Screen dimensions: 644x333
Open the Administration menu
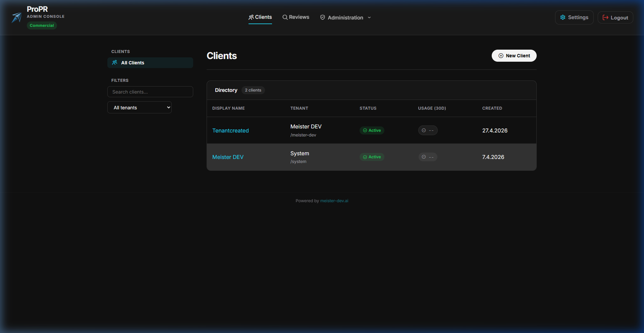pos(345,17)
